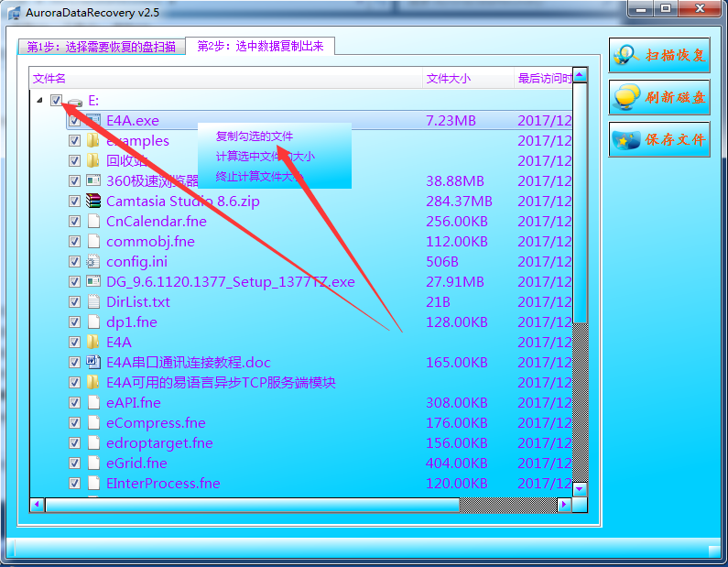Uncheck the config.ini checkbox

[74, 261]
